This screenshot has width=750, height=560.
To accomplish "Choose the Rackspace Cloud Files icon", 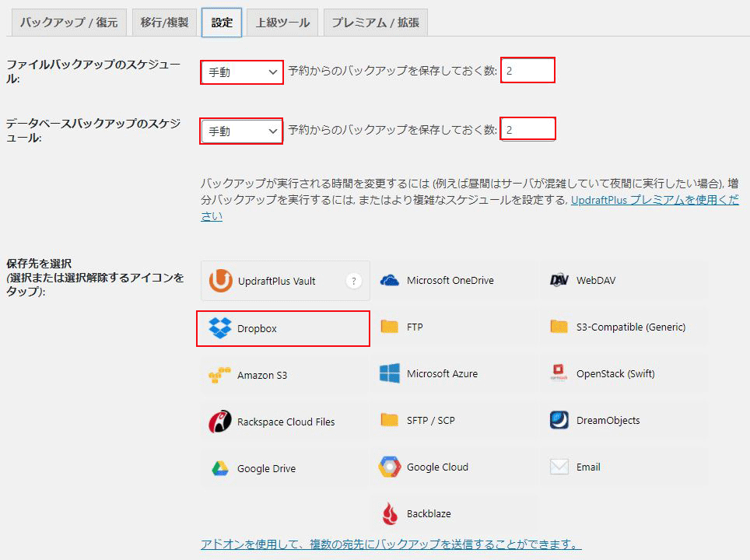I will click(x=220, y=422).
